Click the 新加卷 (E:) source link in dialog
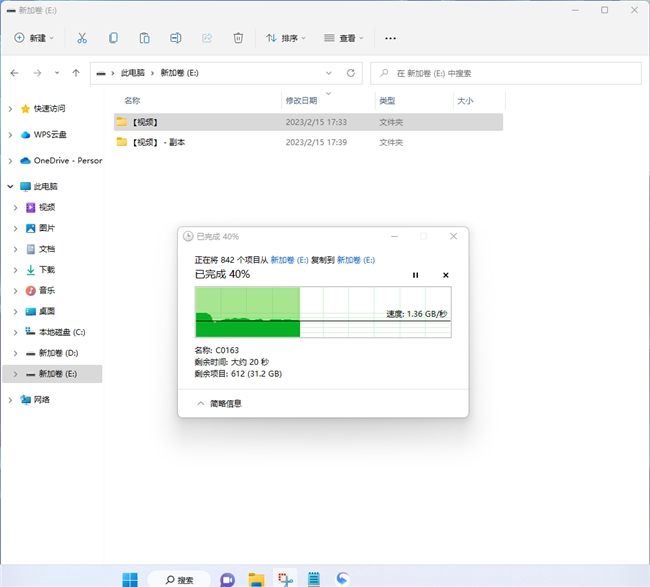 click(x=288, y=259)
